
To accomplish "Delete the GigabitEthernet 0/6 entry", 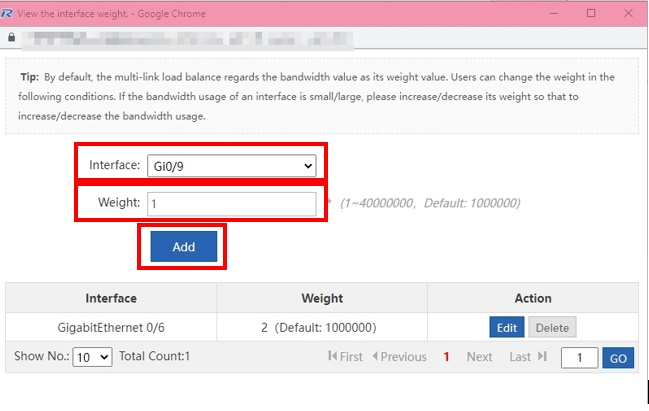I will point(551,327).
